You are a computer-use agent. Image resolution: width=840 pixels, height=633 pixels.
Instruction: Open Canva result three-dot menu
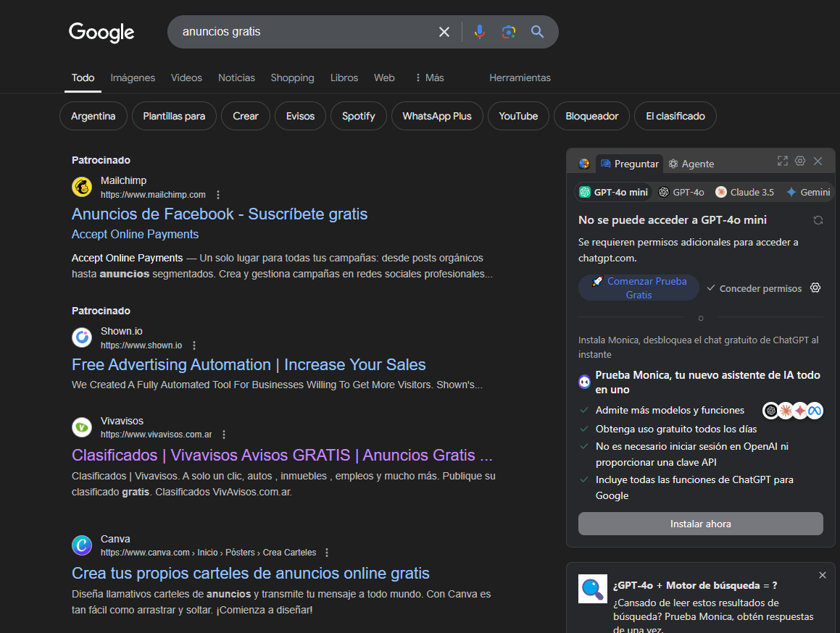[327, 553]
